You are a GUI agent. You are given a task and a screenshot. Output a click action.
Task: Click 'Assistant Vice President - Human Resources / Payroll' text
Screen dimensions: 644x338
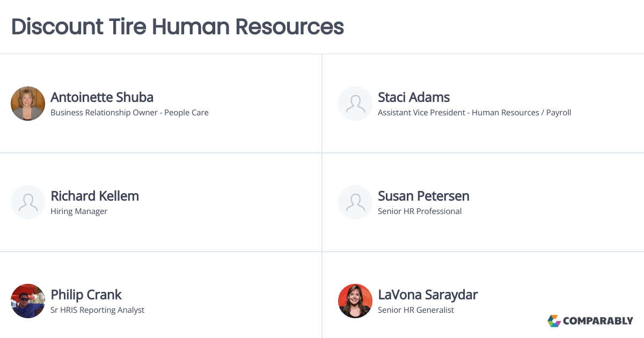tap(474, 113)
